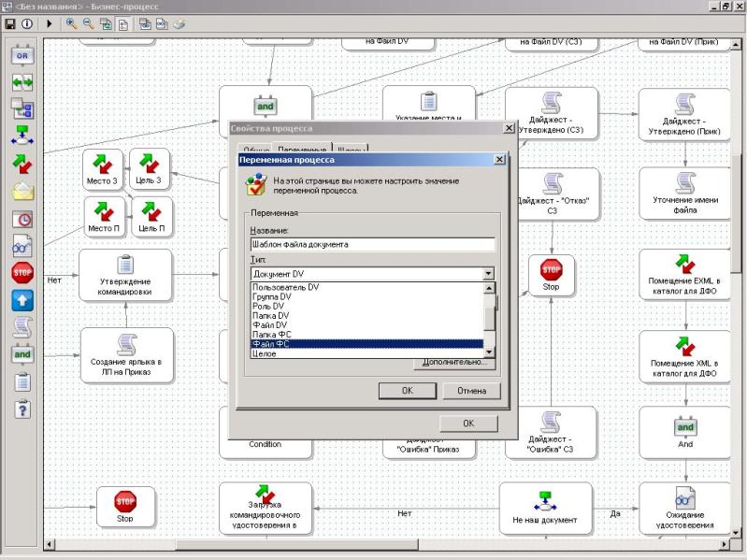Run the process with the play arrow
The image size is (747, 560).
click(x=49, y=23)
